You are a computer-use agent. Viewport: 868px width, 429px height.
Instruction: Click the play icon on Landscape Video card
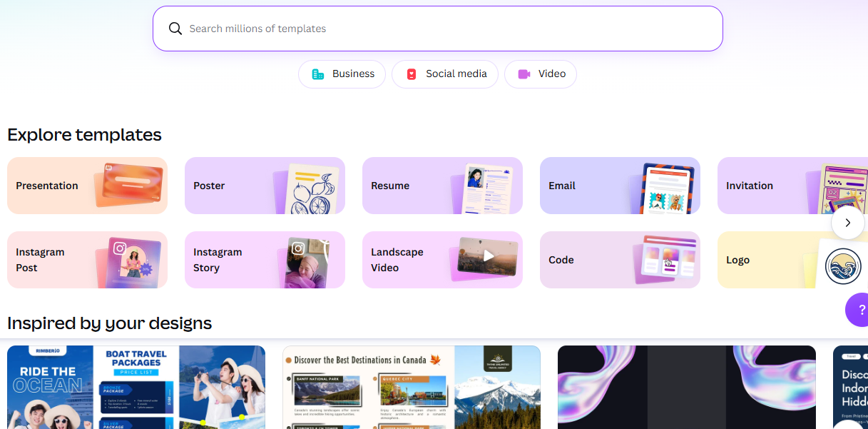(x=489, y=256)
